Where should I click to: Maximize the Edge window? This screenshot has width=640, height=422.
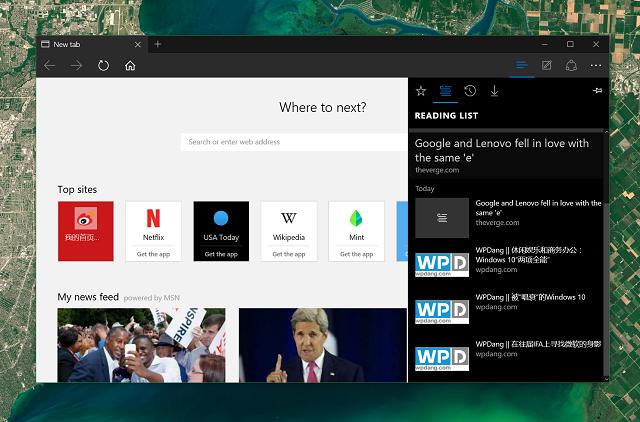click(570, 44)
